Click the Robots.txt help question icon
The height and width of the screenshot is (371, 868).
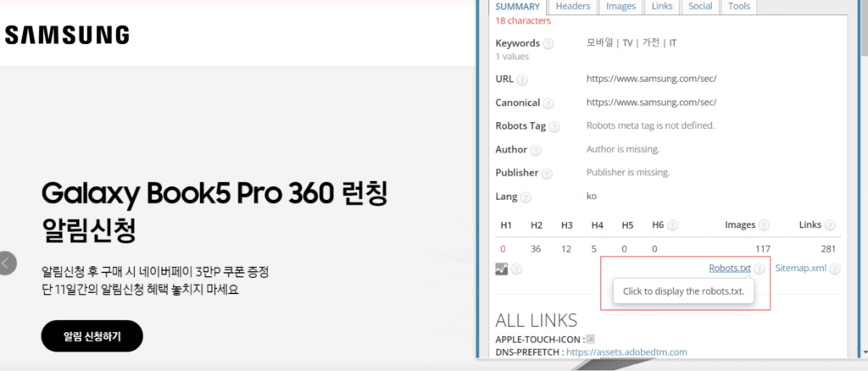[759, 269]
